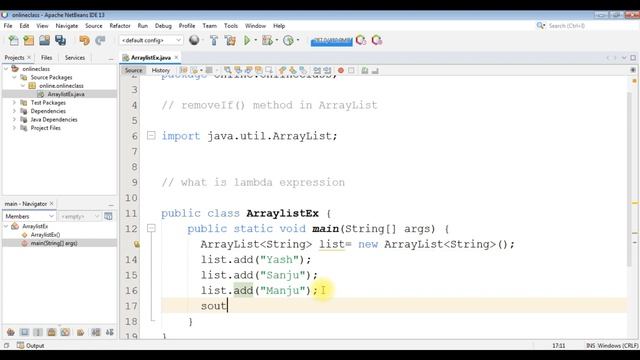Toggle Sort by Source in Navigator
Viewport: 640px width, 360px height.
click(x=110, y=332)
